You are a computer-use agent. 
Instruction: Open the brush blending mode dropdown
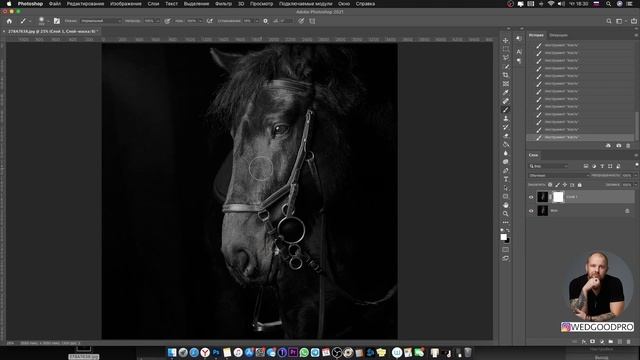point(100,21)
